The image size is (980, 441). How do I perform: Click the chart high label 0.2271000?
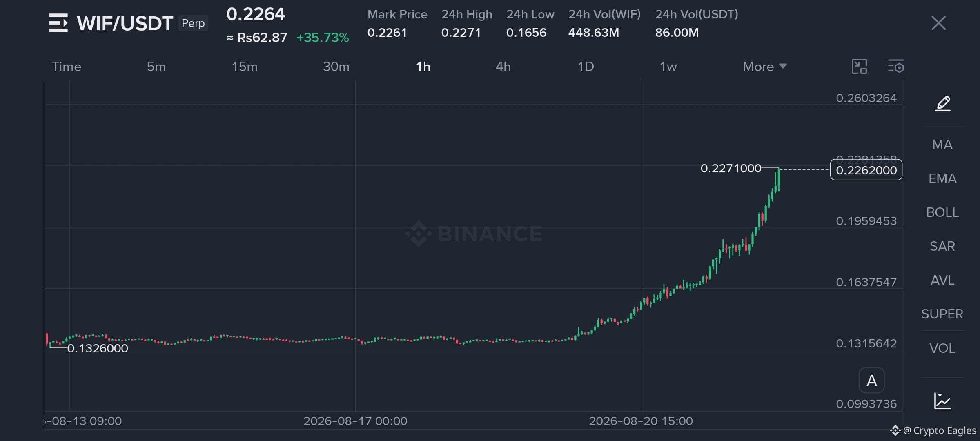731,168
